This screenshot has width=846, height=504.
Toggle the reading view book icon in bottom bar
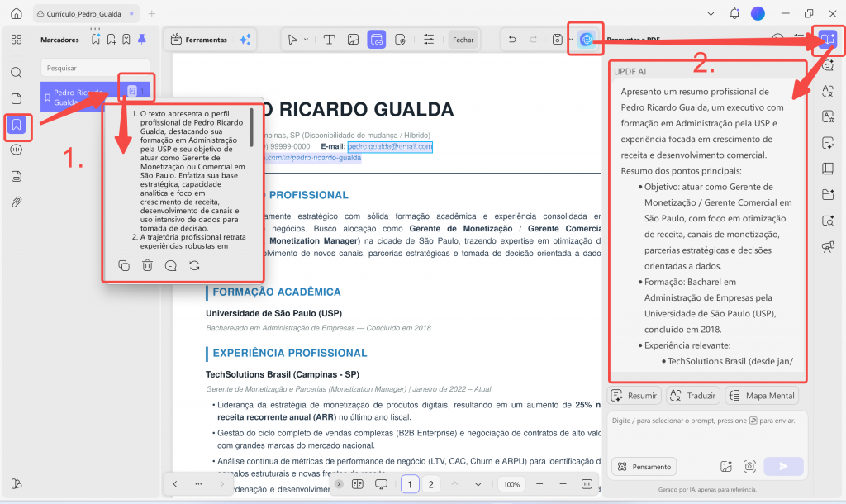pos(357,484)
